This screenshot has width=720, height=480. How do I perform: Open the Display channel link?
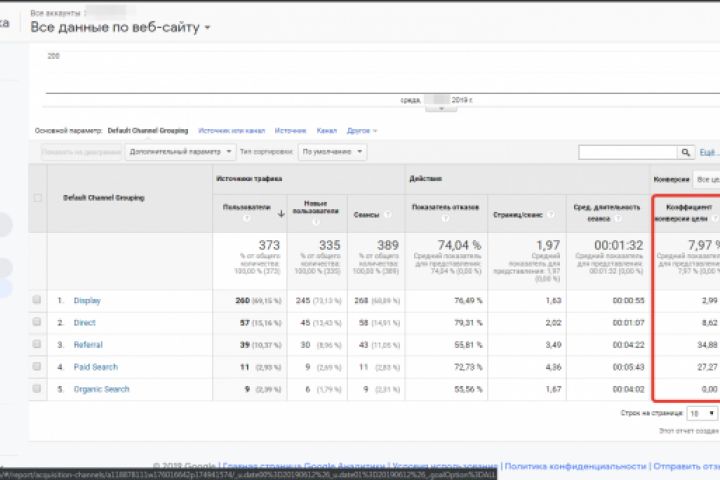(x=87, y=300)
